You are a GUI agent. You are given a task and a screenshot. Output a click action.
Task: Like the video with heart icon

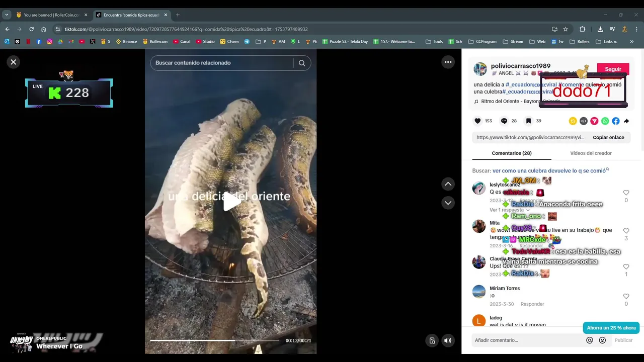478,121
